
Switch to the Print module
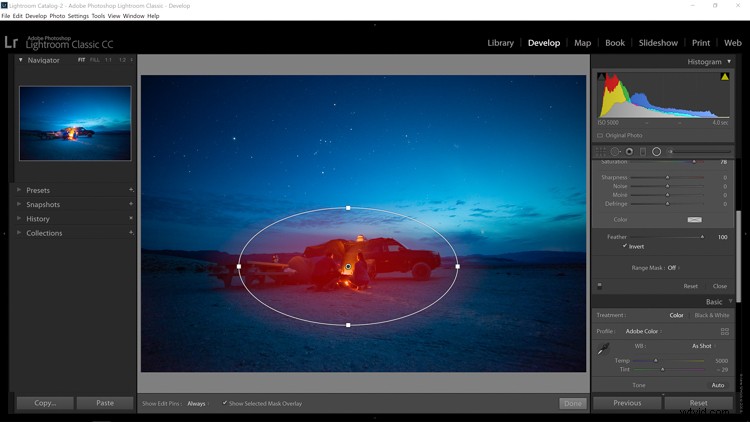pos(701,43)
